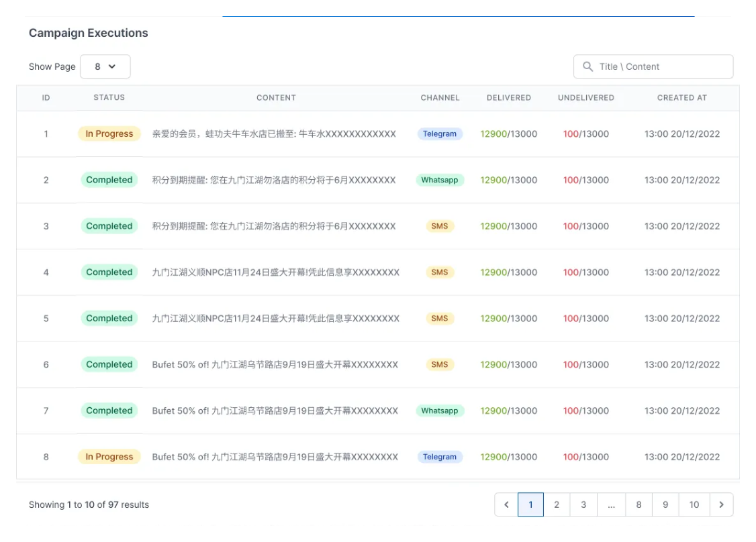
Task: Click the UNDELIVERED column header
Action: (x=586, y=98)
